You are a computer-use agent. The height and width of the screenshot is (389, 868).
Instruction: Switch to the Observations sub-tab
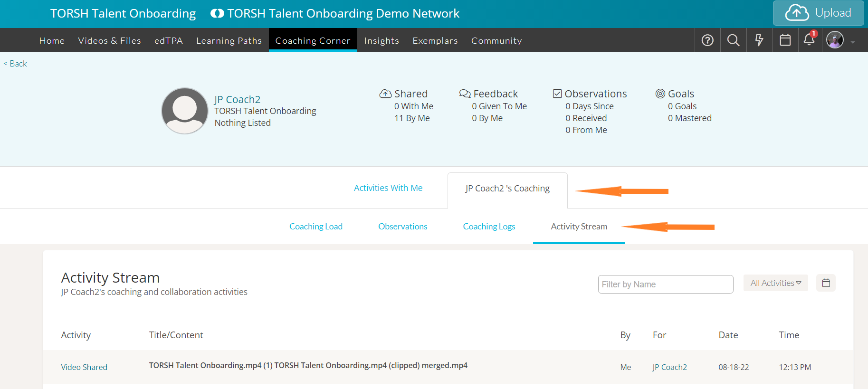(402, 227)
